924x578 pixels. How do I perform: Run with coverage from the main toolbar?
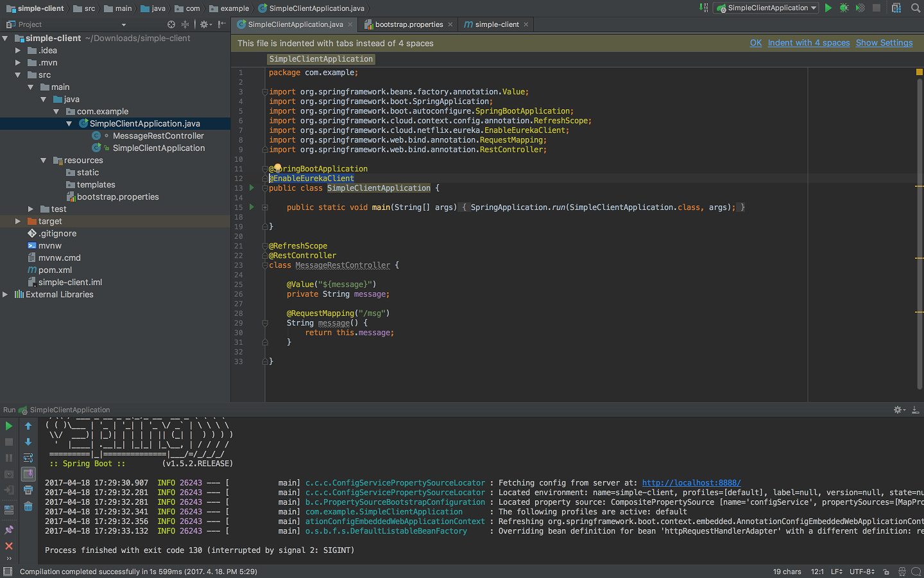[860, 8]
